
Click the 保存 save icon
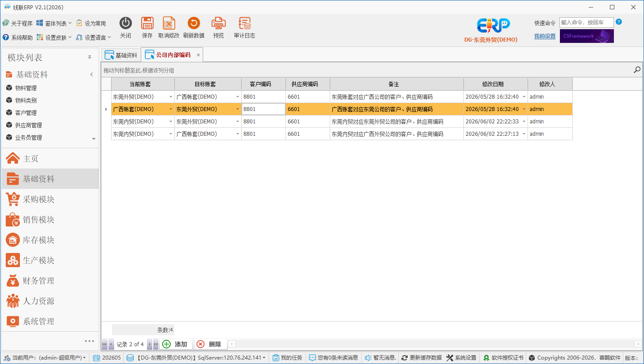(147, 23)
